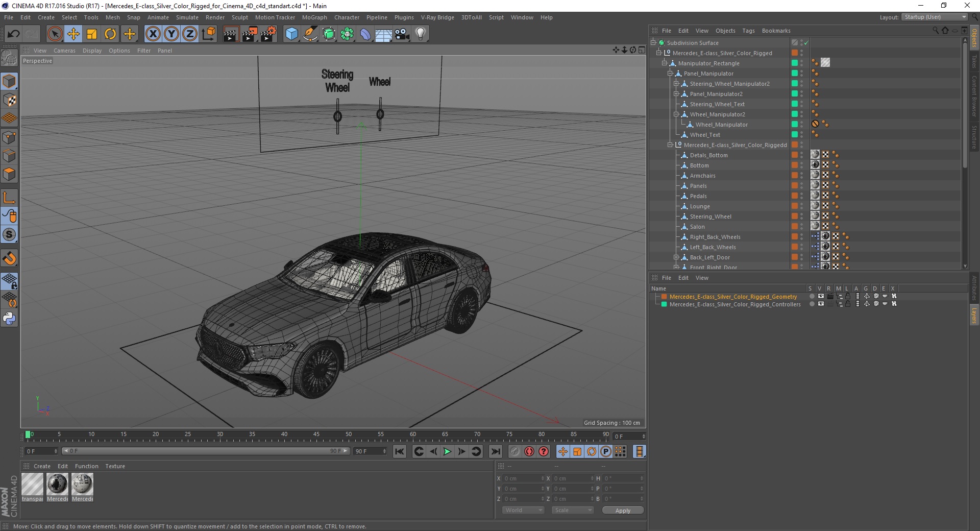Viewport: 980px width, 531px height.
Task: Click the Autokeying button
Action: (x=529, y=451)
